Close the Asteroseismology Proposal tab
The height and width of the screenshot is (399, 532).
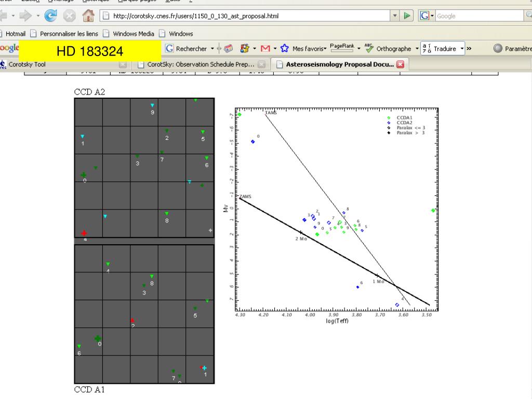coord(401,64)
